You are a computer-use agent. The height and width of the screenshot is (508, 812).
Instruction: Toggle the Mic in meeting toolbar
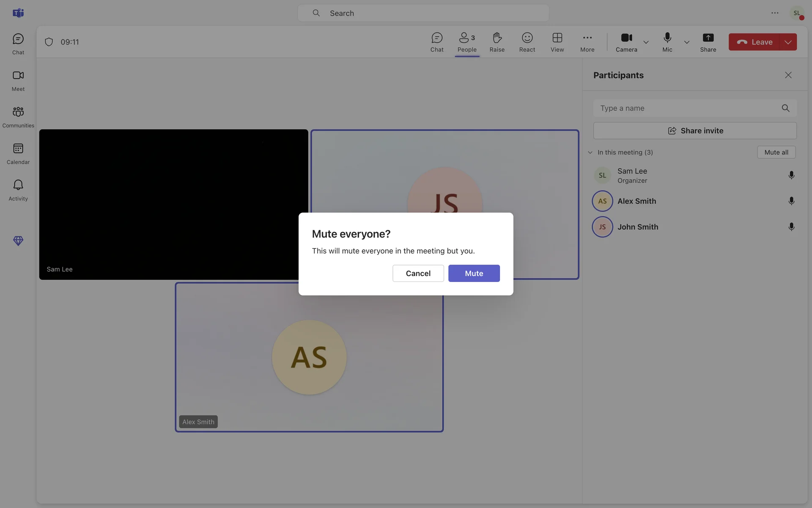(x=667, y=42)
